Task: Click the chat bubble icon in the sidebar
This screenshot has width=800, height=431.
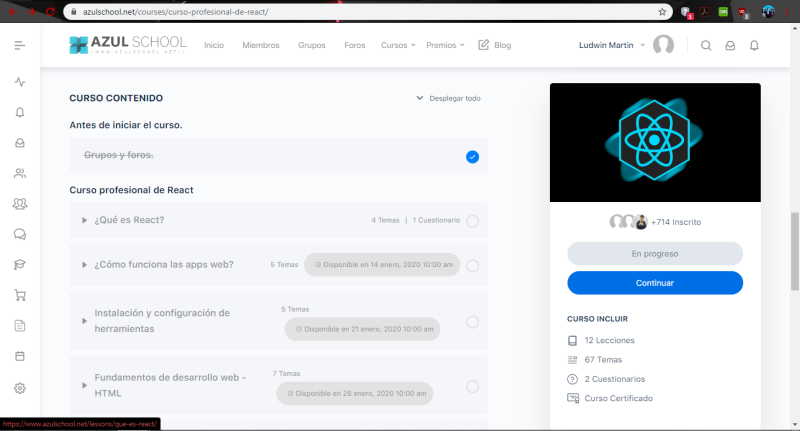Action: (20, 234)
